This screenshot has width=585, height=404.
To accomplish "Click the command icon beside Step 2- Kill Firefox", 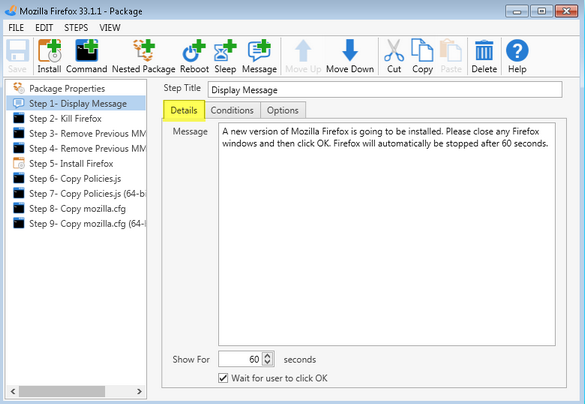I will (19, 119).
